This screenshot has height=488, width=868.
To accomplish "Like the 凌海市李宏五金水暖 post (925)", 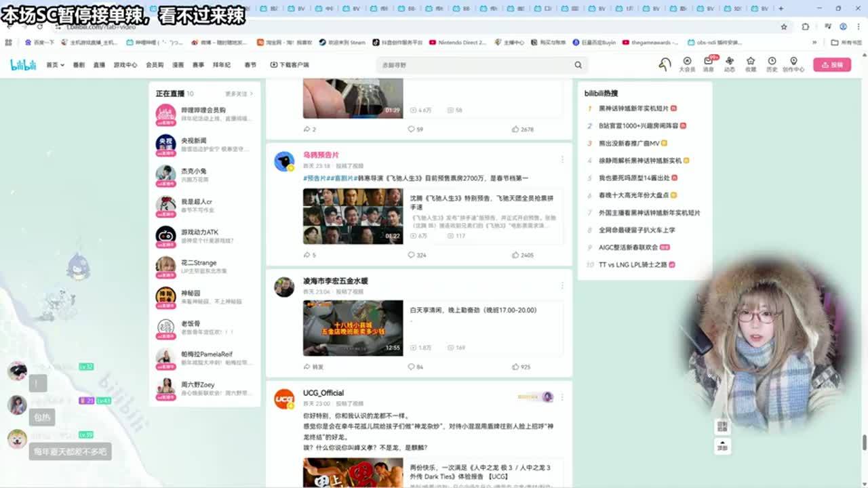I will [x=521, y=367].
